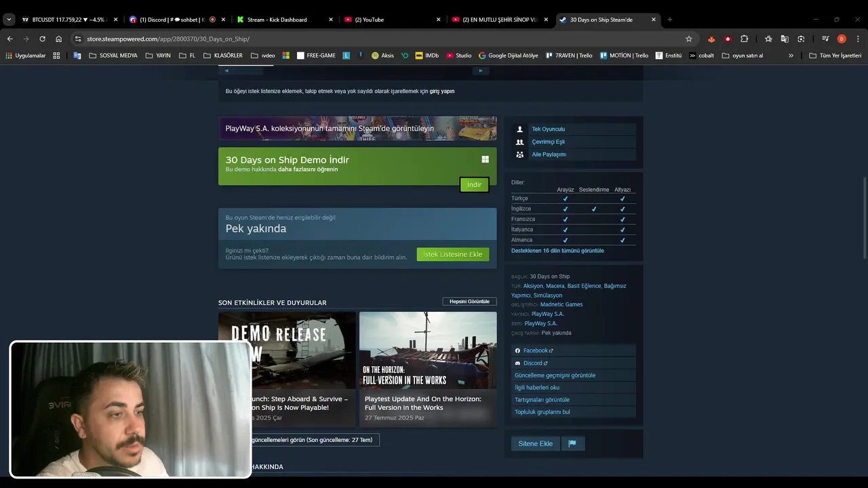The height and width of the screenshot is (488, 868).
Task: Open the red record extension icon
Action: tap(728, 39)
